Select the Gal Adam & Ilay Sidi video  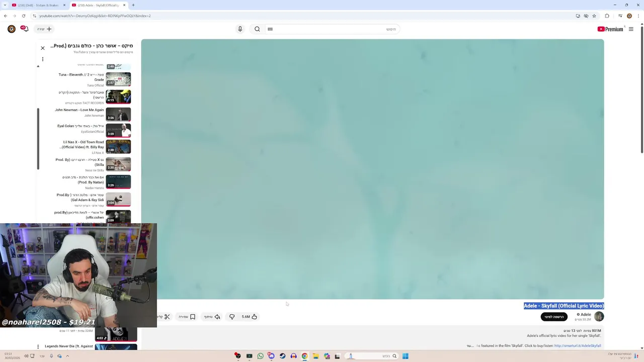click(x=93, y=200)
